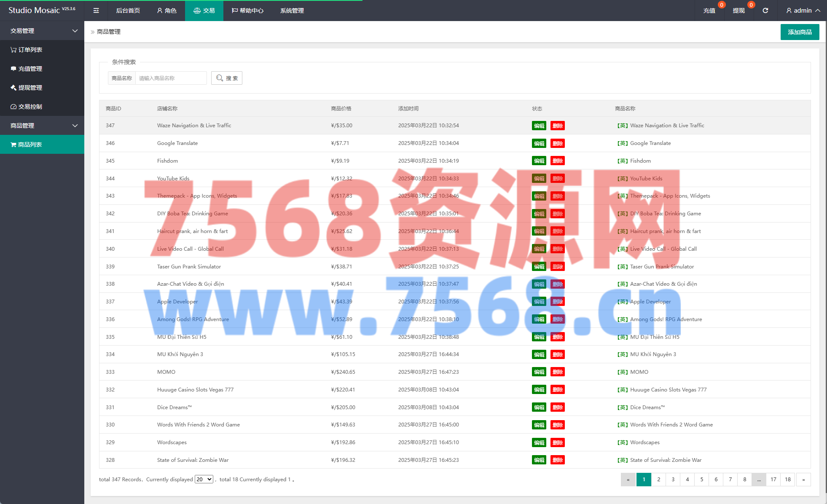Click the sidebar collapse hamburger icon
Screen dimensions: 827x504
pyautogui.click(x=96, y=11)
